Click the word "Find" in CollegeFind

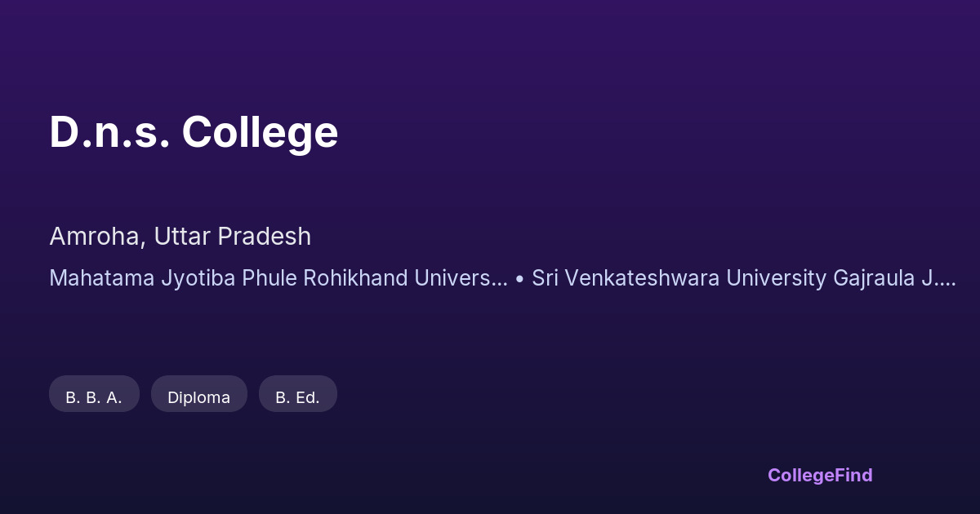click(853, 475)
